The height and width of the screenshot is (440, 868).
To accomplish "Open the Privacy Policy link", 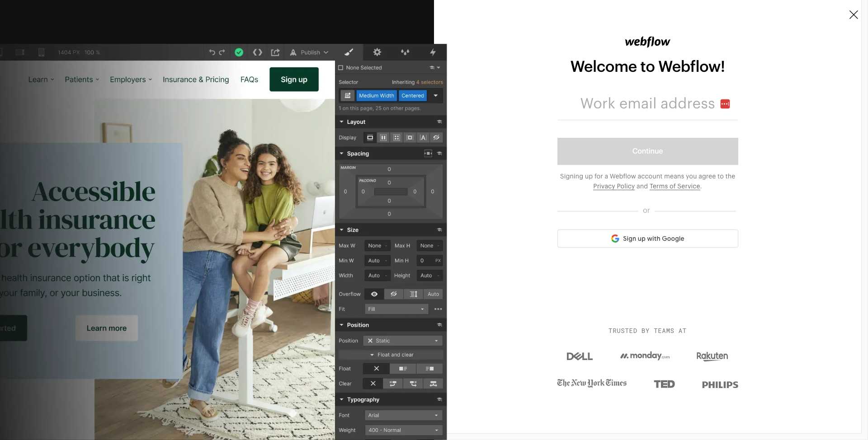I will [x=613, y=186].
